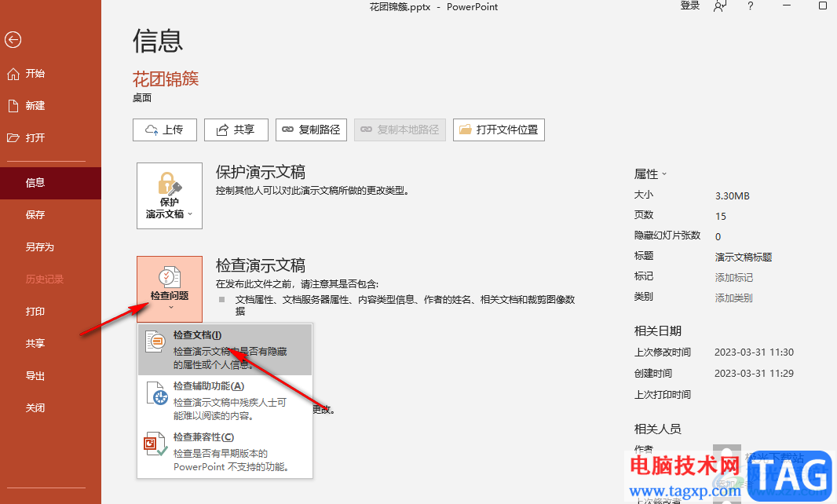
Task: Click the back arrow icon in the sidebar
Action: click(13, 39)
